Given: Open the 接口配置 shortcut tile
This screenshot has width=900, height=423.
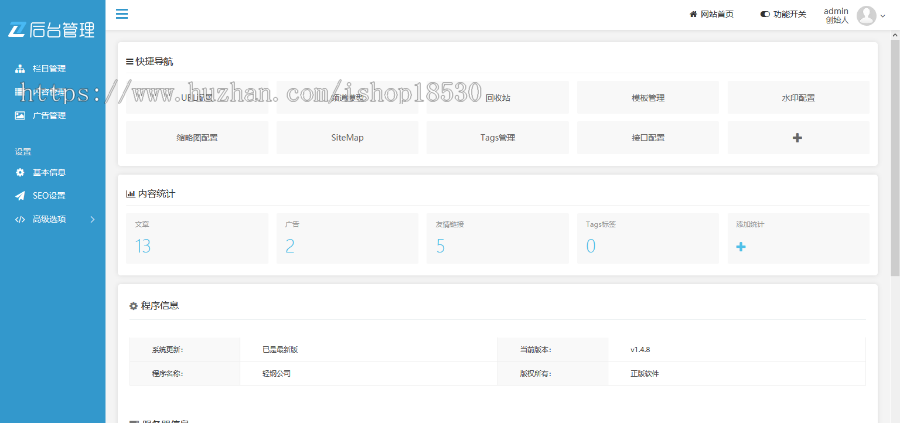Looking at the screenshot, I should [x=647, y=138].
